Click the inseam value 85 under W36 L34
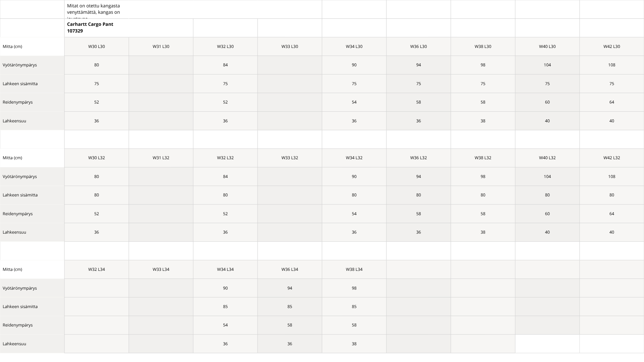The height and width of the screenshot is (362, 644). coord(289,307)
